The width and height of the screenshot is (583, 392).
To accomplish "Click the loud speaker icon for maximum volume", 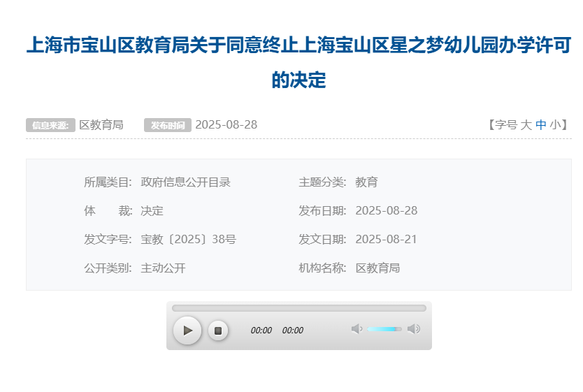I will [414, 329].
